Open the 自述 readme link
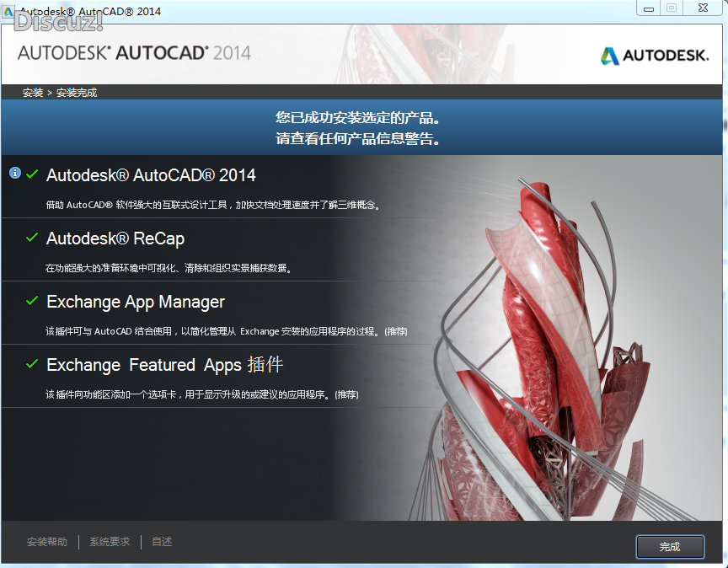 (162, 542)
